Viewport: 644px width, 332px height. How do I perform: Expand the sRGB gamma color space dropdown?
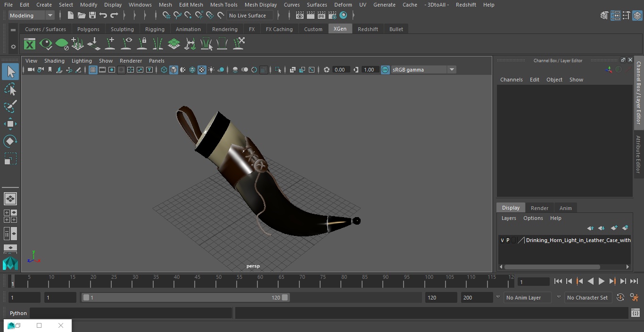click(451, 70)
